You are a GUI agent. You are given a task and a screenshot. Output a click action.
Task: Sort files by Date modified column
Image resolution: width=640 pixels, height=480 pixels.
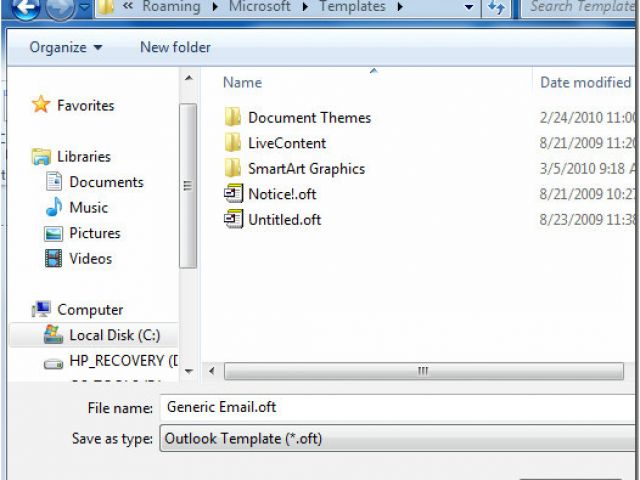tap(585, 83)
